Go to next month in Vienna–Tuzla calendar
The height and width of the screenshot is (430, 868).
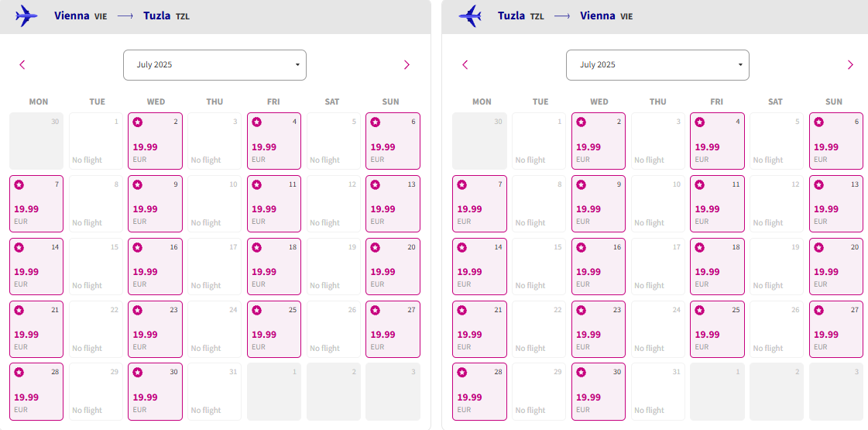pyautogui.click(x=407, y=65)
